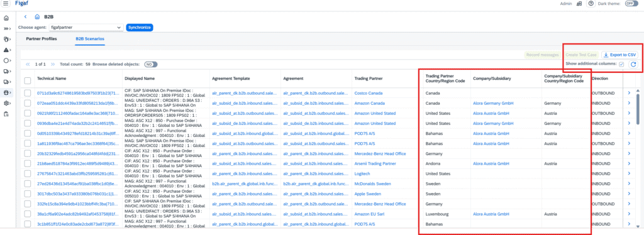Screen dimensions: 644x235
Task: Click the Agreement Template column header
Action: [231, 78]
